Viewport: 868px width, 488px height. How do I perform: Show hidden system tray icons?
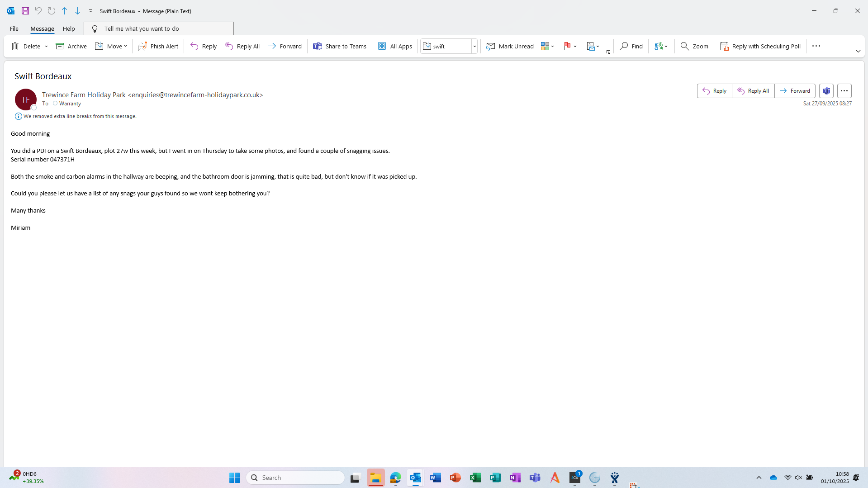(x=759, y=478)
